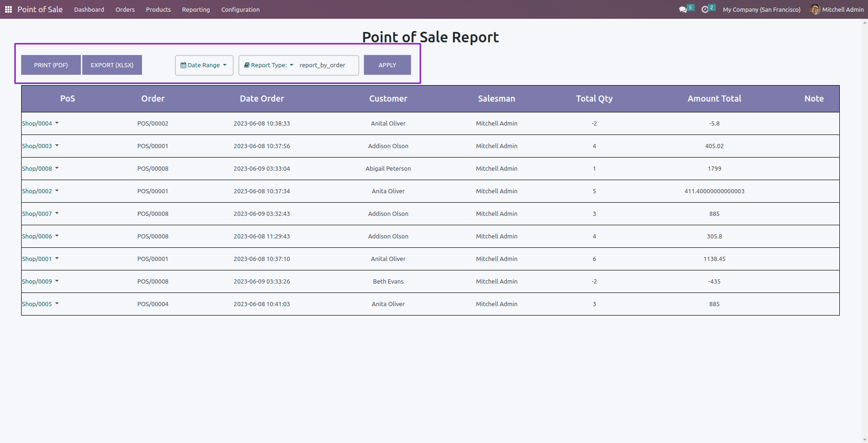Image resolution: width=868 pixels, height=443 pixels.
Task: Open the chat messages icon
Action: point(683,9)
